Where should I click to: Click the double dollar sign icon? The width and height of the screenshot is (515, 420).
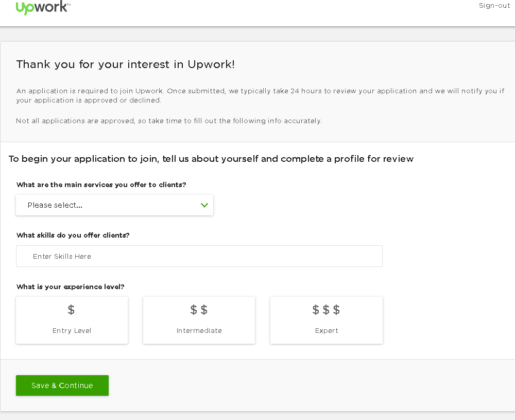click(x=199, y=310)
